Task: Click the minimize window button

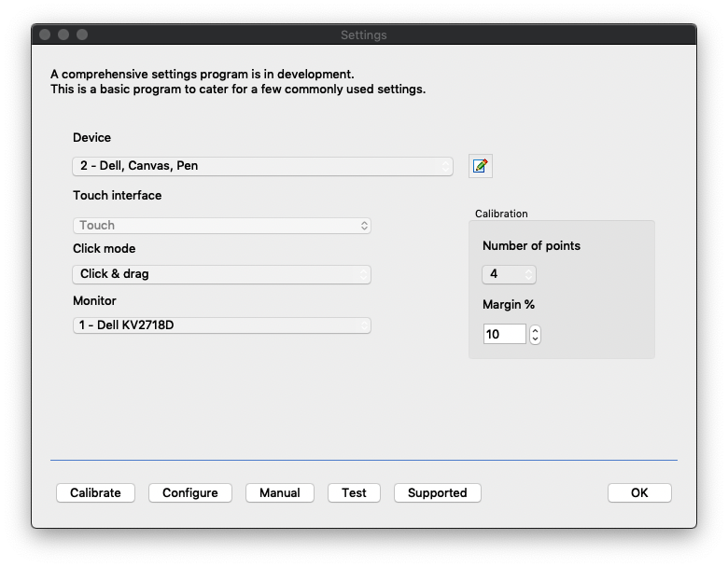Action: click(x=63, y=35)
